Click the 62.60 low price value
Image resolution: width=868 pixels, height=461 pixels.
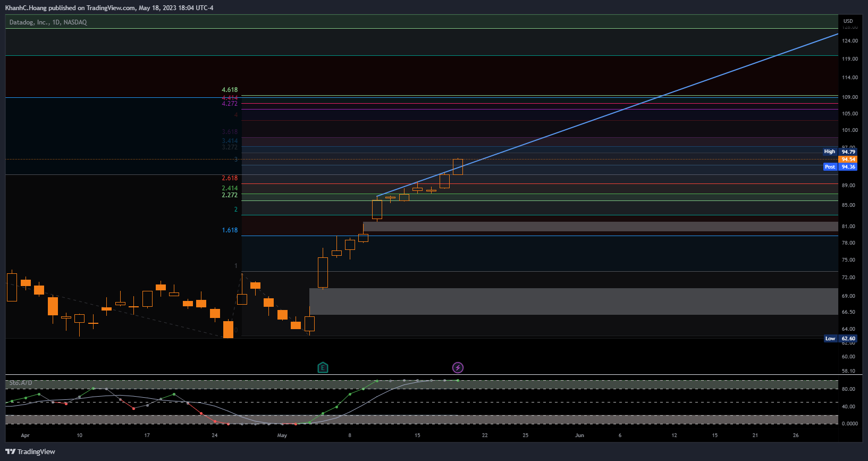pyautogui.click(x=848, y=338)
